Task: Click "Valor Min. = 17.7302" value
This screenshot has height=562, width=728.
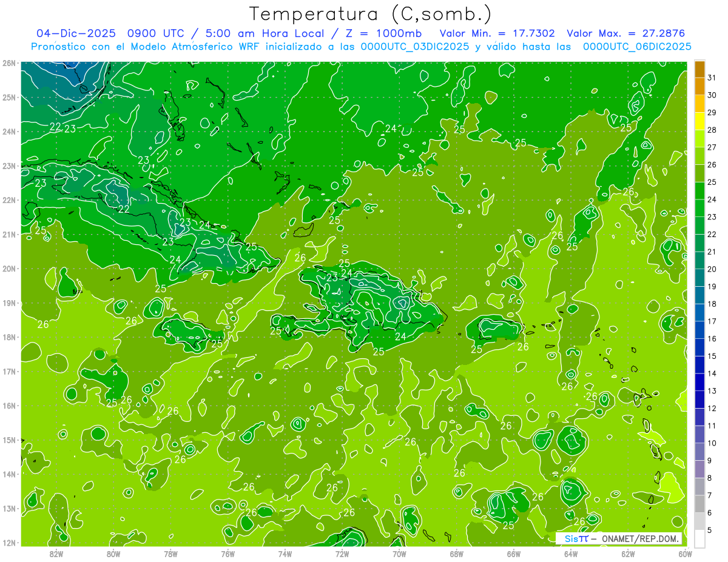Action: tap(499, 33)
